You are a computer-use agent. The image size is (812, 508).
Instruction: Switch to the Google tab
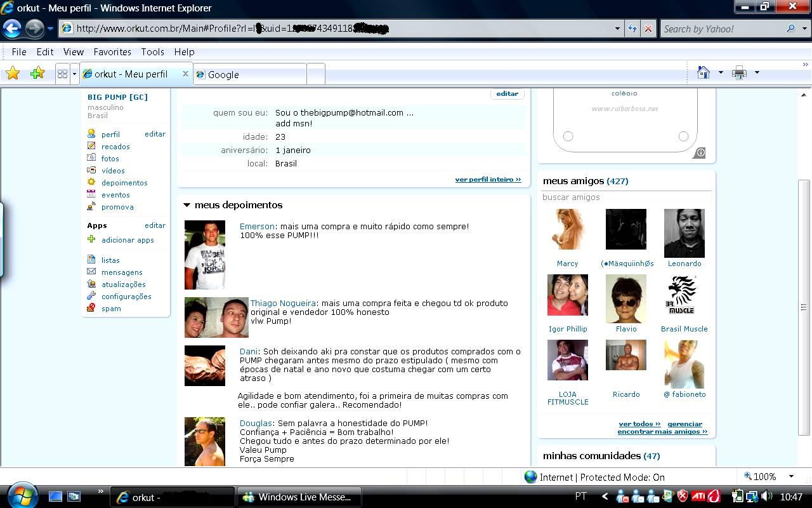(x=249, y=74)
